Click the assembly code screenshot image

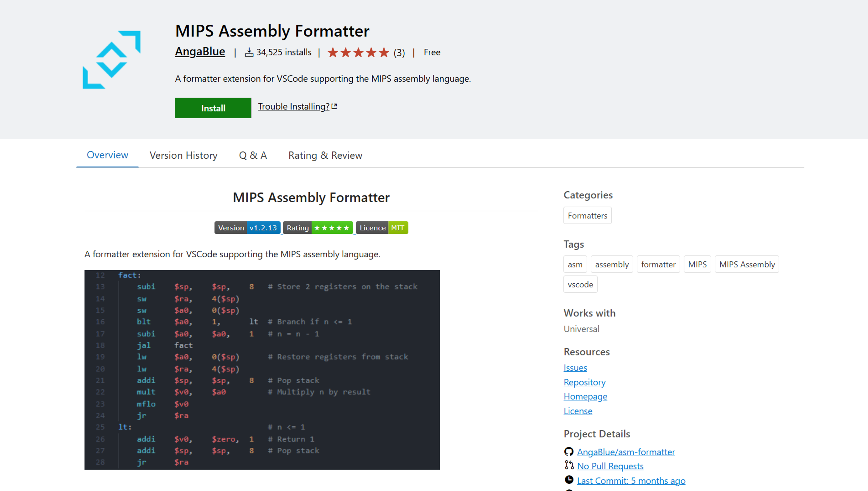click(262, 370)
